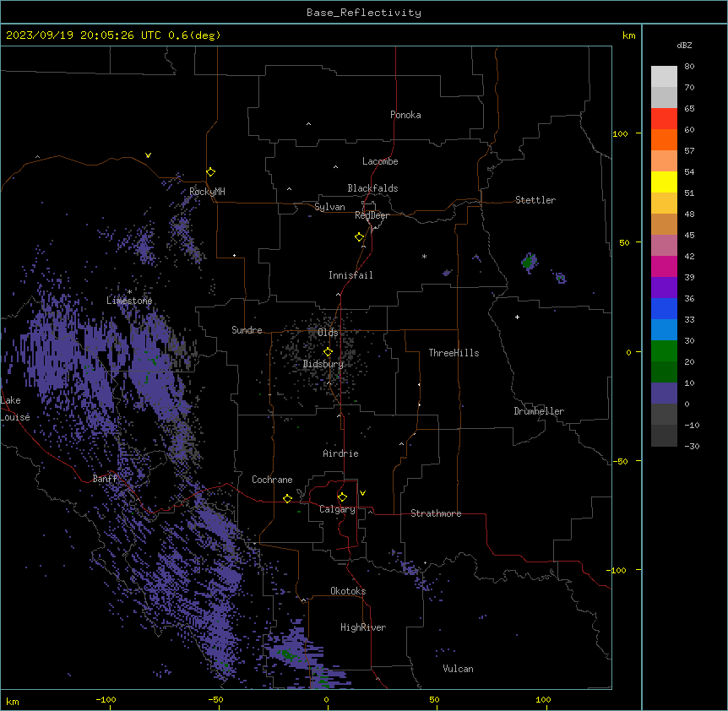Click the Stettler label
Screen dimensions: 728x711
pyautogui.click(x=535, y=200)
